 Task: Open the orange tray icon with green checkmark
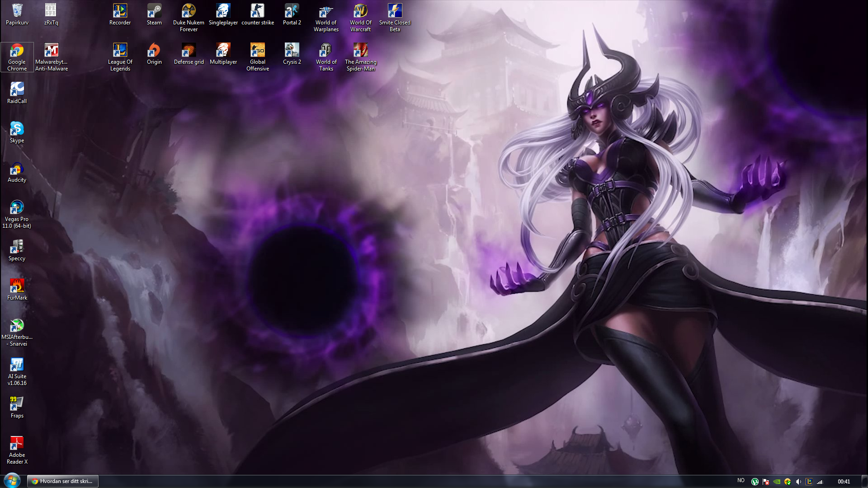(788, 482)
